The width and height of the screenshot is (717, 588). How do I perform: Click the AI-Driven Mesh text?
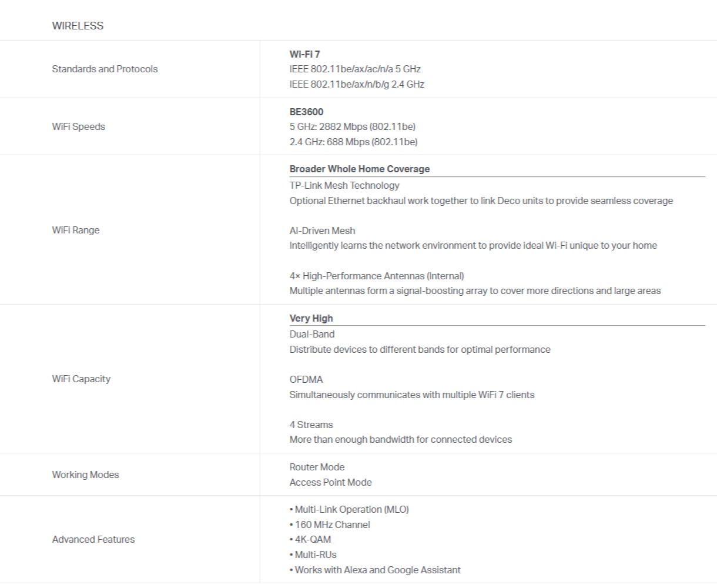[x=322, y=230]
